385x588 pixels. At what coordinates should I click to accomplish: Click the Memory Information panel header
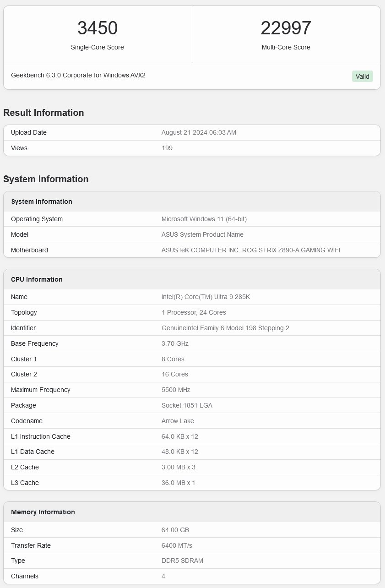(x=43, y=512)
